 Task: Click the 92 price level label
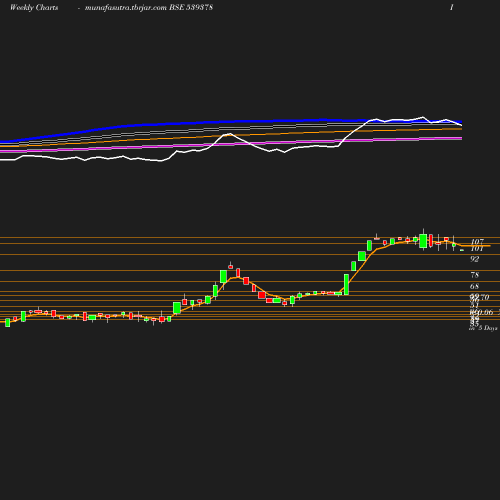(475, 259)
